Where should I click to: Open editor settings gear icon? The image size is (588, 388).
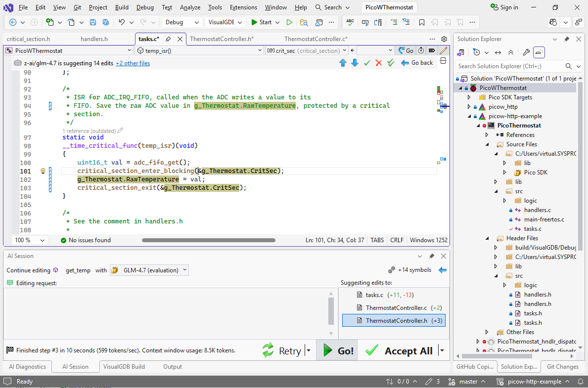pyautogui.click(x=444, y=39)
